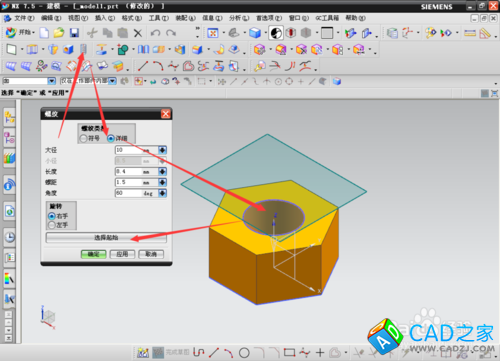Click the delete X icon in toolbar
This screenshot has width=500, height=361.
point(138,33)
